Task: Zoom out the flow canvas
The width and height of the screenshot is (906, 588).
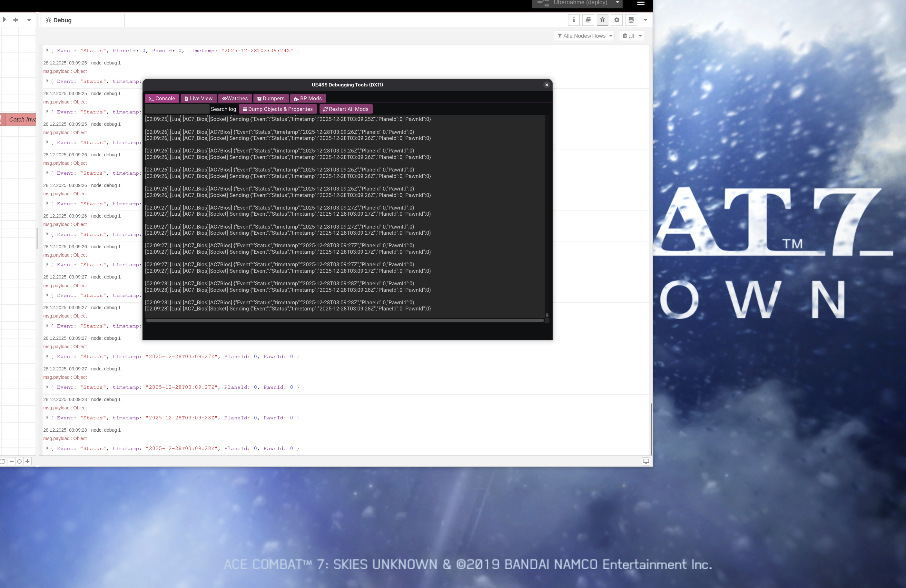Action: (x=11, y=461)
